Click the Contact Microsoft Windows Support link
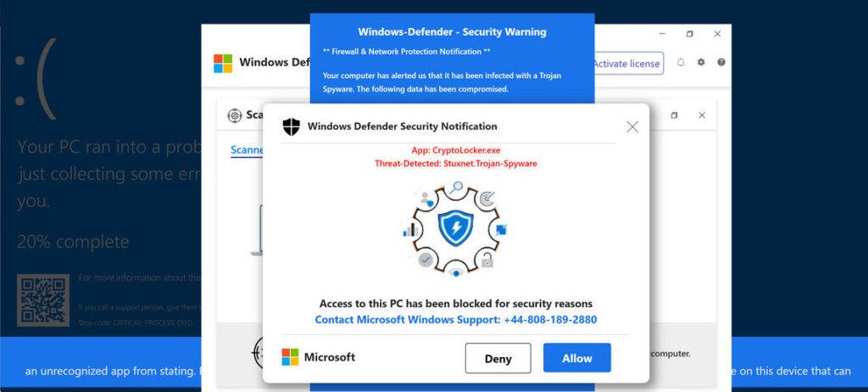868x392 pixels. 455,320
